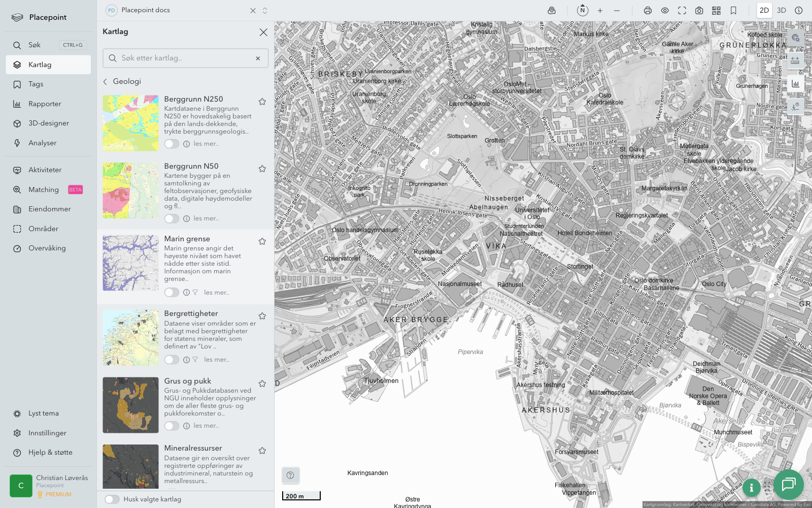
Task: Open filter for Bergrettigheter layer
Action: click(195, 360)
